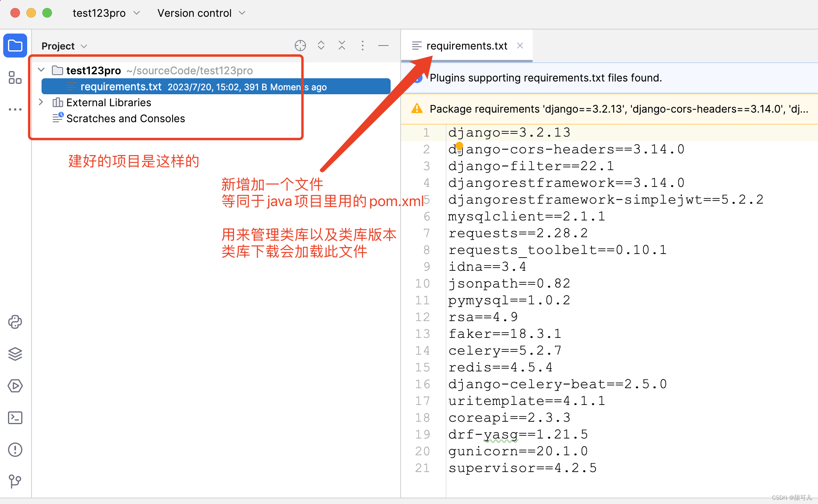Open the Git version control tool window

click(x=15, y=481)
